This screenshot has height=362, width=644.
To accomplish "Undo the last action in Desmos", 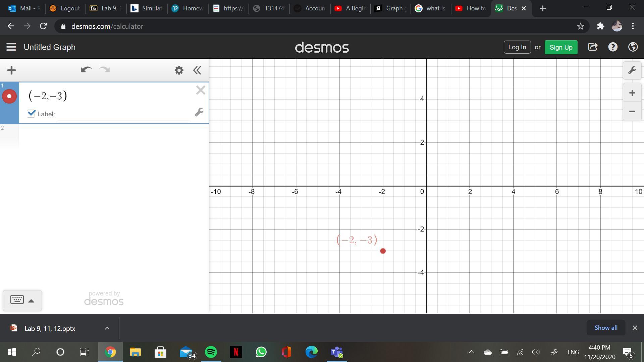I will point(86,70).
